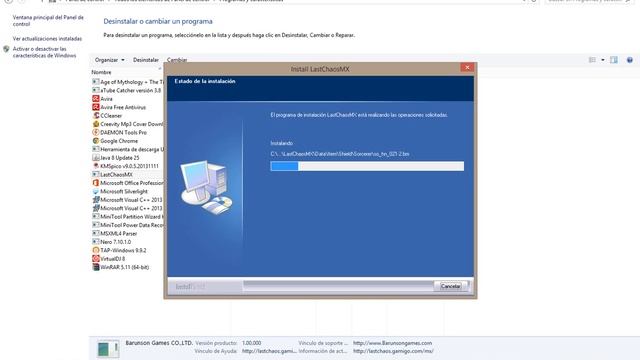Click the WinRAR 5.11 icon
Image resolution: width=640 pixels, height=360 pixels.
tap(96, 267)
